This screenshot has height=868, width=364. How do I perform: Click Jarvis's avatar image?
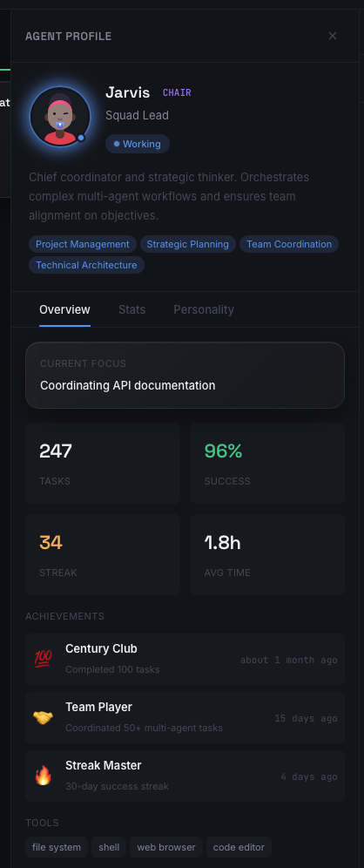(60, 116)
